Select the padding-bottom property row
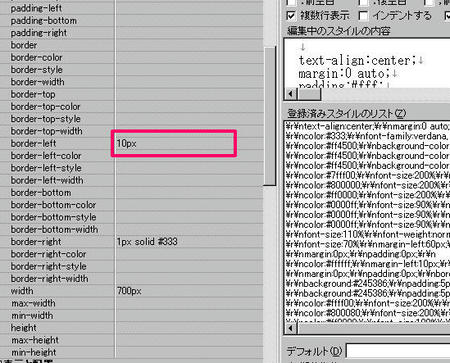The width and height of the screenshot is (450, 363). point(132,21)
